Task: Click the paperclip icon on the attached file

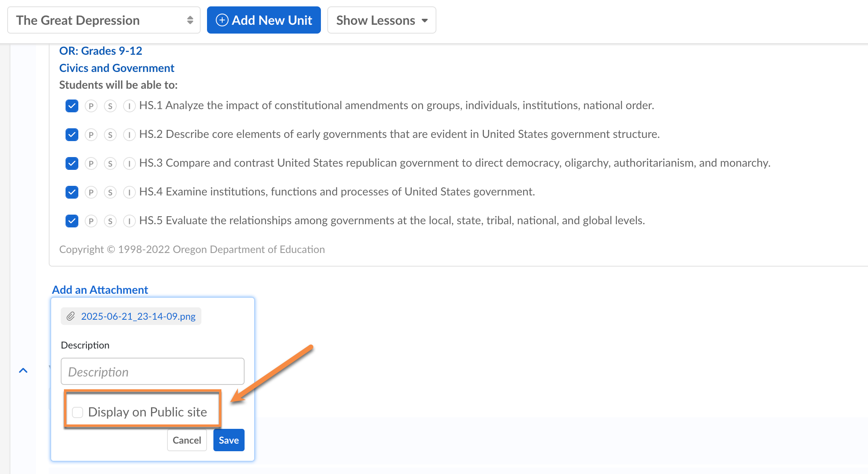Action: [x=71, y=316]
